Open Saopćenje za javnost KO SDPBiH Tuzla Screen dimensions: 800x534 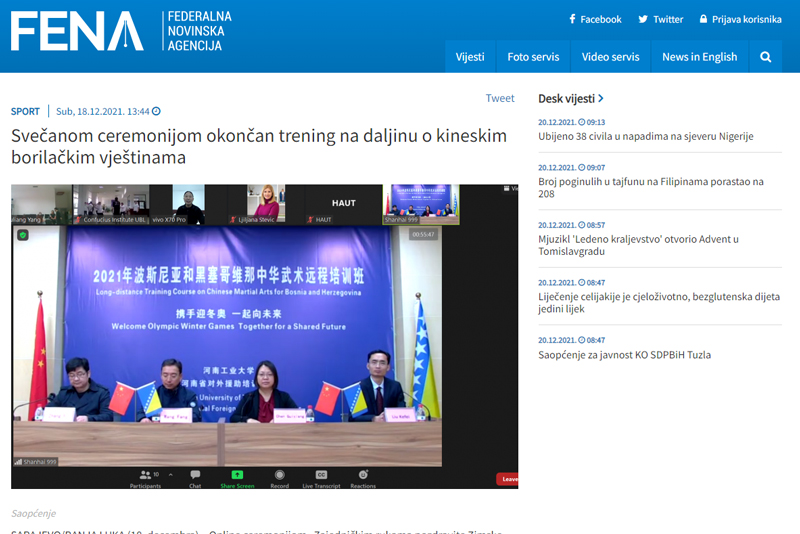[624, 355]
